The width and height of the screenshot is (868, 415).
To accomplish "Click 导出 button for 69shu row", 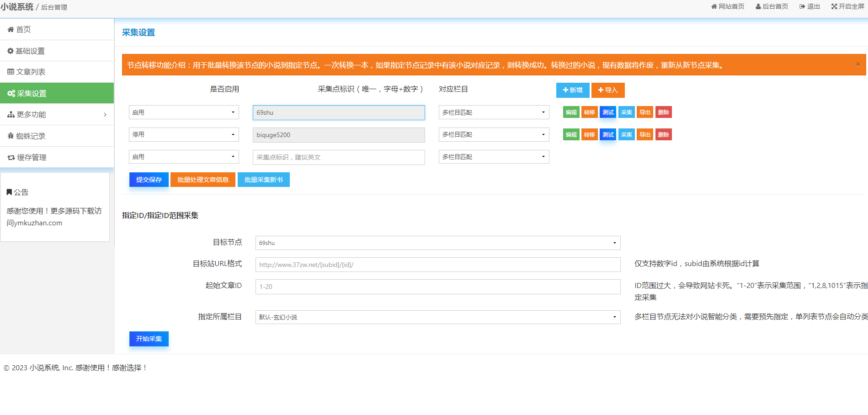I will 645,112.
